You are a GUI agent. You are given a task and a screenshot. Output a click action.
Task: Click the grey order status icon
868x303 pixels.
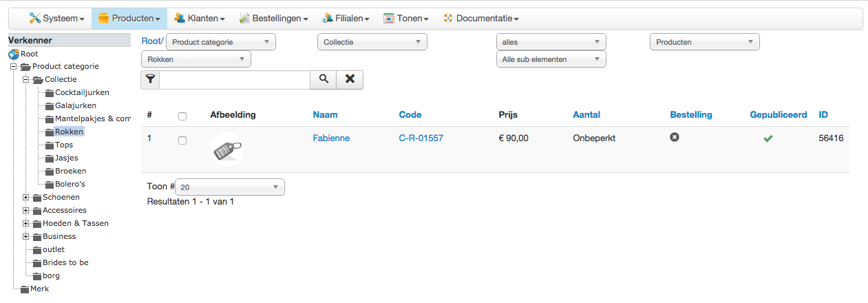point(675,137)
